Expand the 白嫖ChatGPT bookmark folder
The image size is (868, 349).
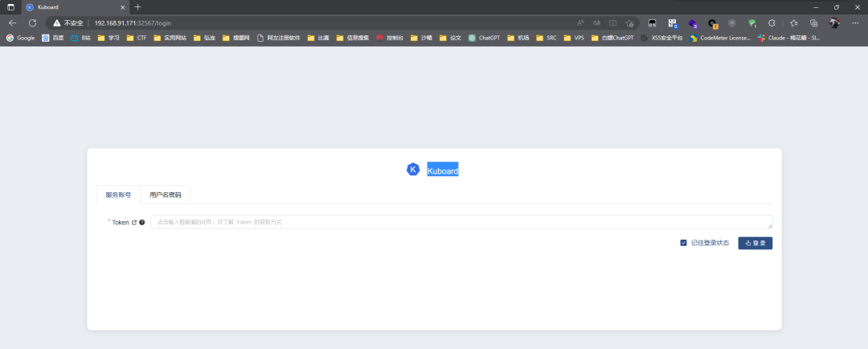click(612, 39)
